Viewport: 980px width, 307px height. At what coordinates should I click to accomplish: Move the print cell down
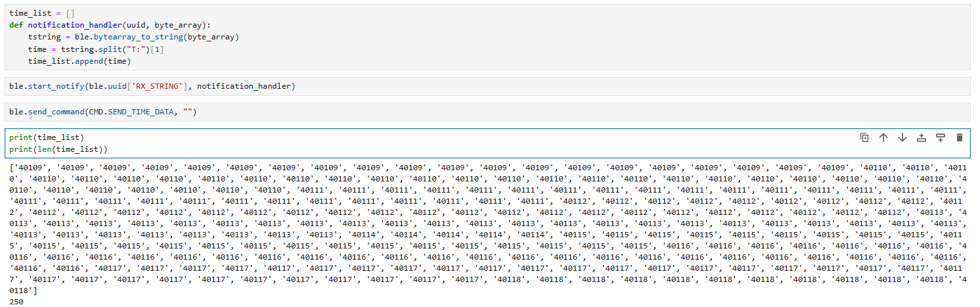click(902, 137)
